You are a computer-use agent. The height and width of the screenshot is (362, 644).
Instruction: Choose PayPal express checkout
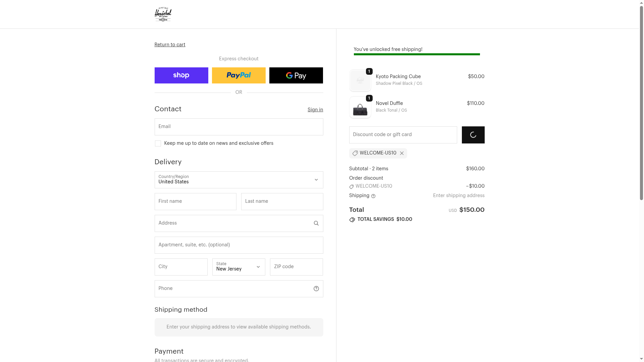pyautogui.click(x=238, y=75)
